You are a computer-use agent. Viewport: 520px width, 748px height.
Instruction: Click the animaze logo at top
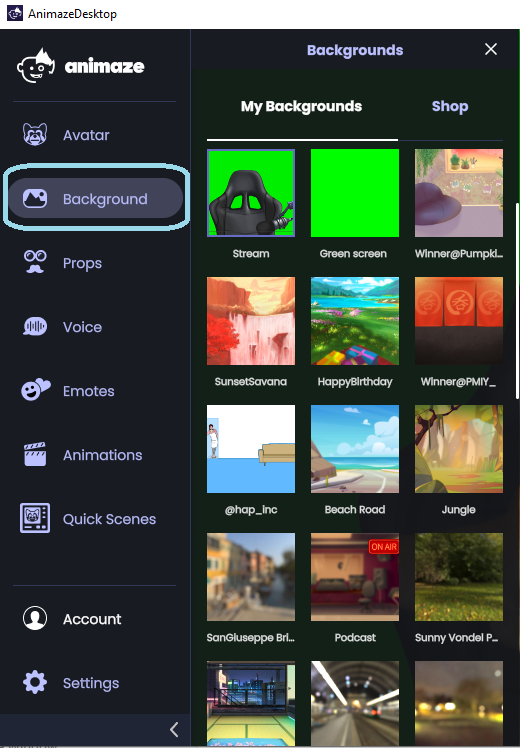tap(81, 66)
